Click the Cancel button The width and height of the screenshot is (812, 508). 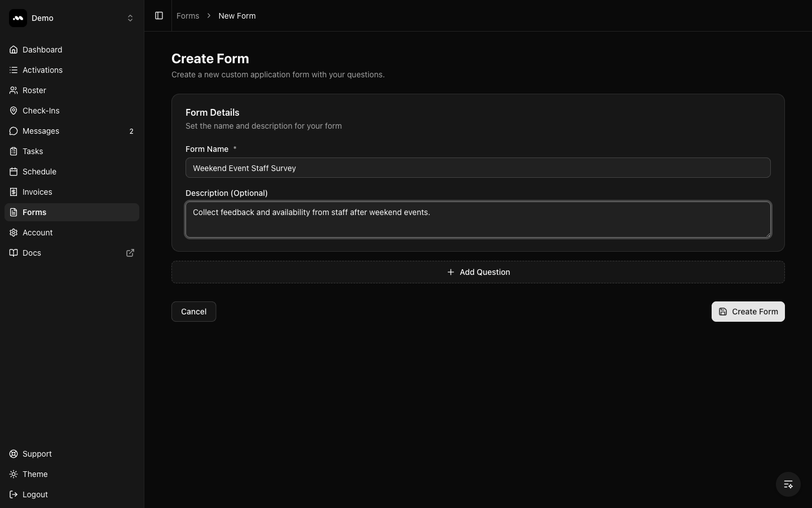[x=193, y=312]
